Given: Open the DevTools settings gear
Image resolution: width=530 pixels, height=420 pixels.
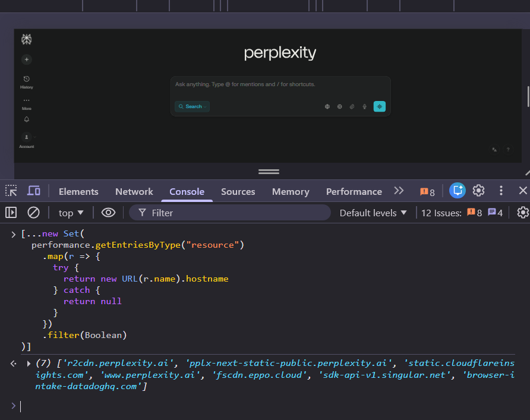Looking at the screenshot, I should 478,191.
